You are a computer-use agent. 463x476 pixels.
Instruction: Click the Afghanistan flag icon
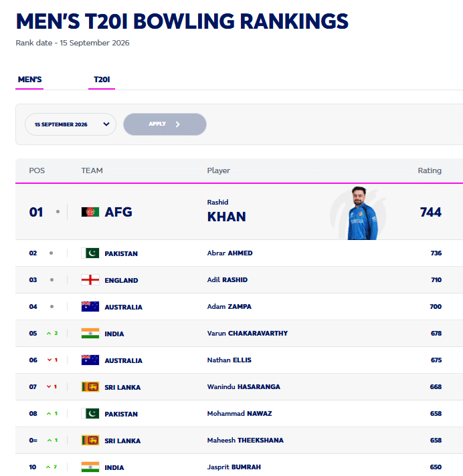pyautogui.click(x=90, y=212)
